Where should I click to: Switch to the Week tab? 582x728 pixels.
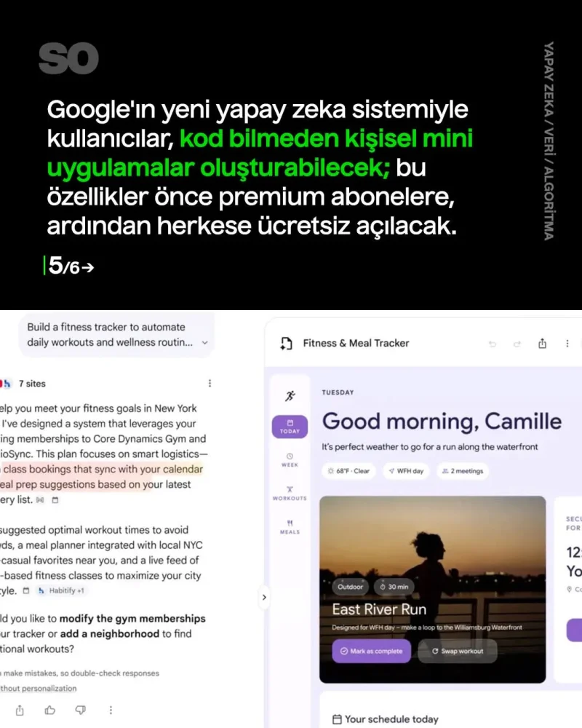click(290, 459)
